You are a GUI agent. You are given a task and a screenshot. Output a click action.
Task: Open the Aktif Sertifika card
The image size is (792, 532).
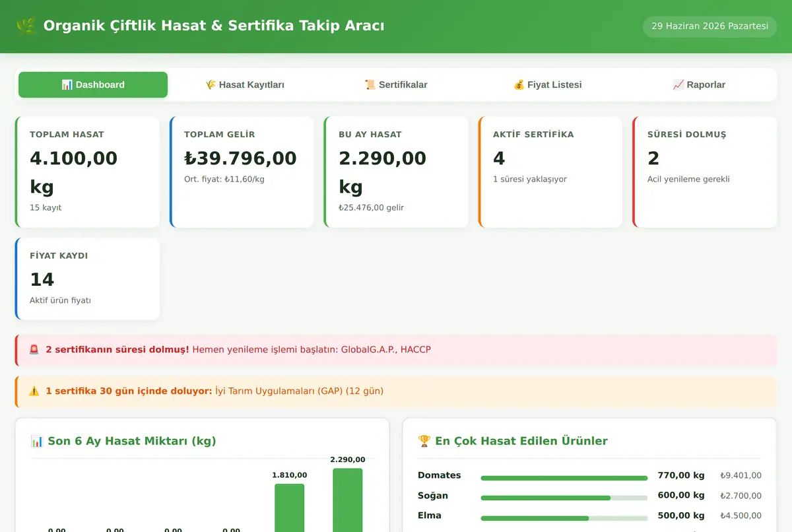tap(550, 172)
